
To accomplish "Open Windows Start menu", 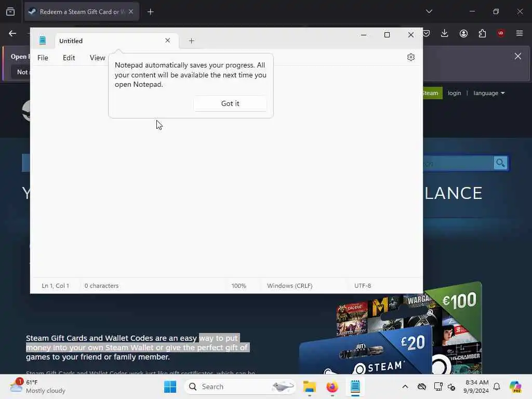I will pos(170,387).
